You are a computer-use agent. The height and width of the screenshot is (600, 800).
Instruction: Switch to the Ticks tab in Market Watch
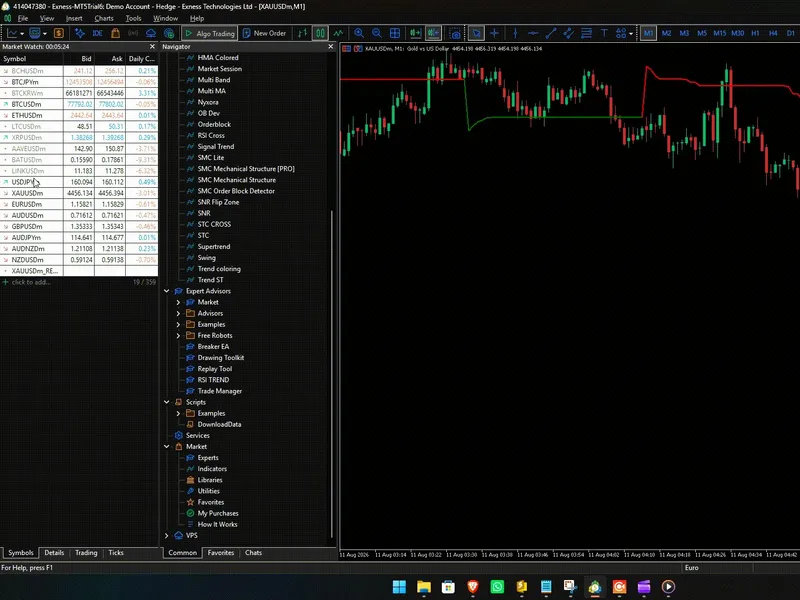coord(116,553)
